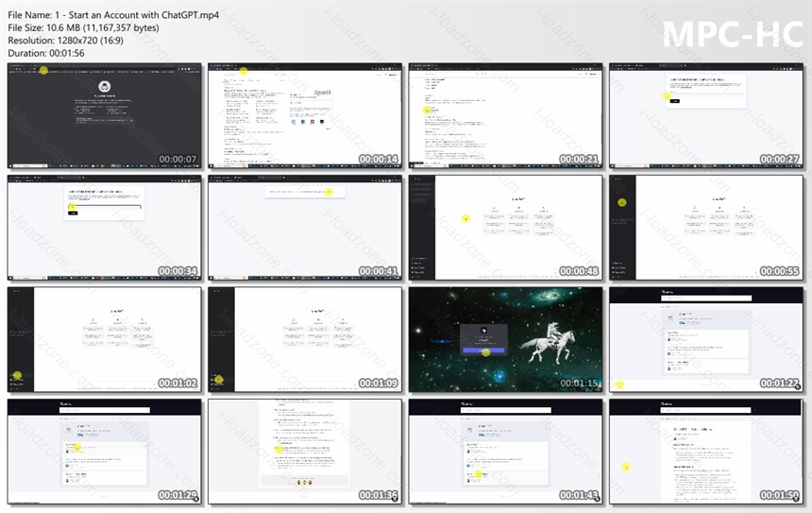
Task: Open the frame stamped 00:00:14
Action: click(305, 115)
